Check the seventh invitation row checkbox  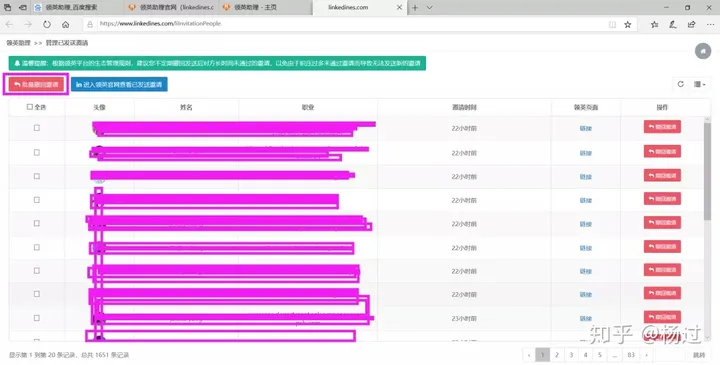pyautogui.click(x=37, y=271)
